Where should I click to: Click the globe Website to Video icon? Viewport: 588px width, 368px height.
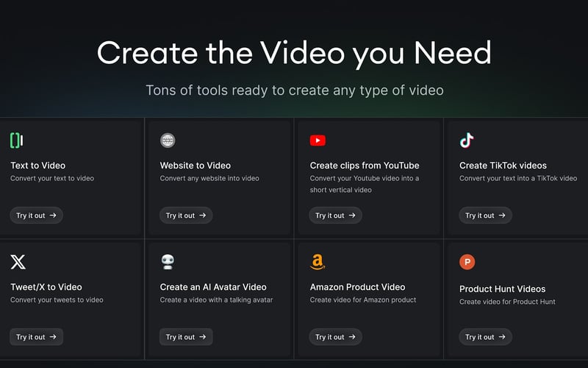point(168,141)
